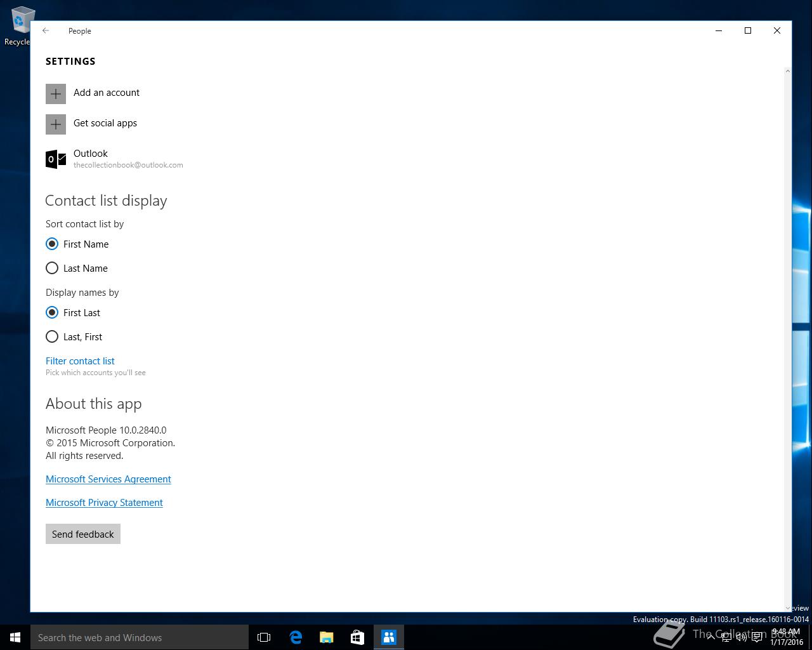Viewport: 812px width, 650px height.
Task: Open the Store app on the taskbar
Action: [357, 637]
